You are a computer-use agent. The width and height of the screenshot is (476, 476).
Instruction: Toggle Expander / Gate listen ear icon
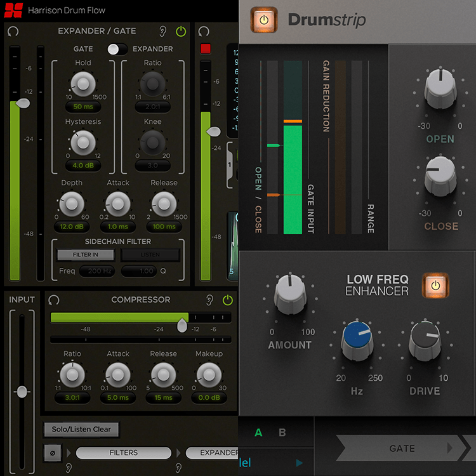[x=162, y=31]
